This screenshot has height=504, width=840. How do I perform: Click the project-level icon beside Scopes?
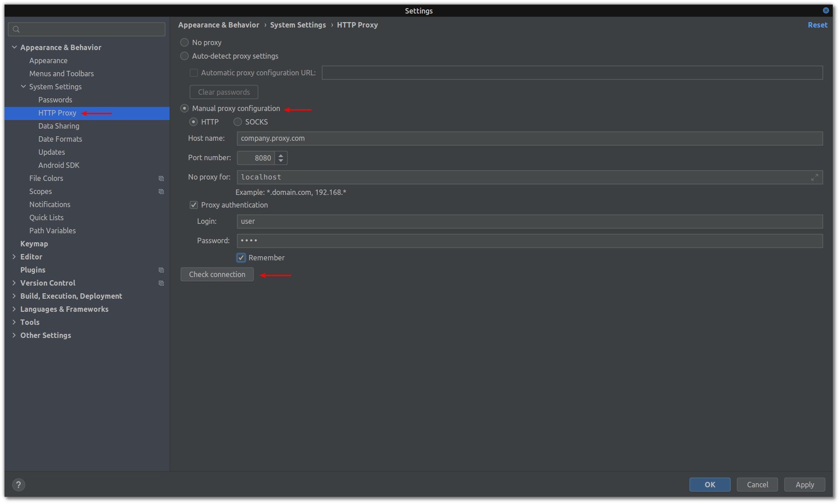[x=161, y=192]
